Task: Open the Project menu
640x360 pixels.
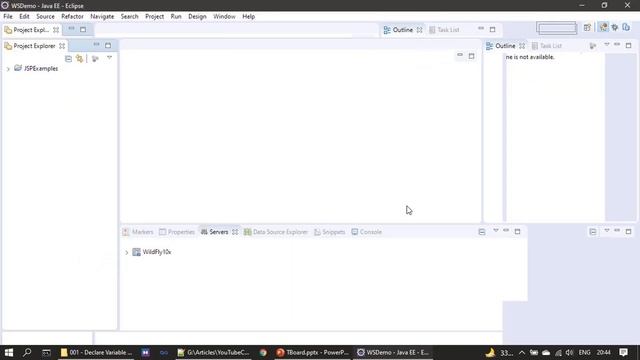Action: (x=154, y=16)
